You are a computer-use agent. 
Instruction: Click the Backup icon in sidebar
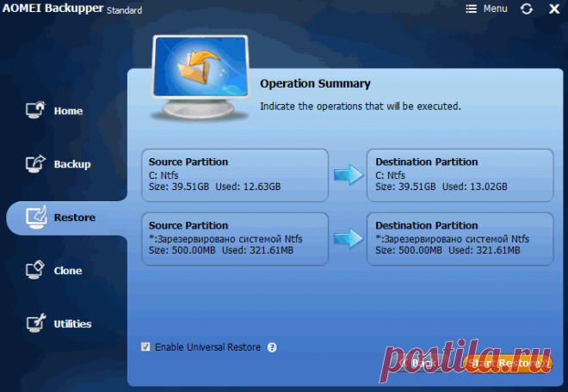click(x=35, y=163)
